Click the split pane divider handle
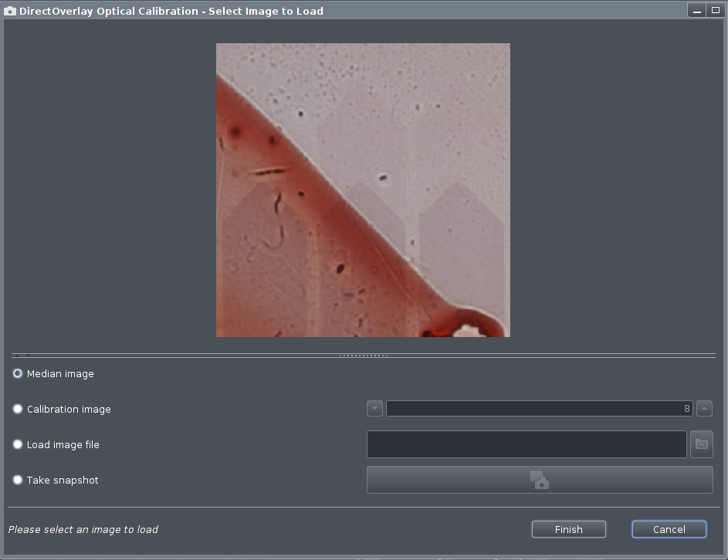728x560 pixels. pos(364,356)
